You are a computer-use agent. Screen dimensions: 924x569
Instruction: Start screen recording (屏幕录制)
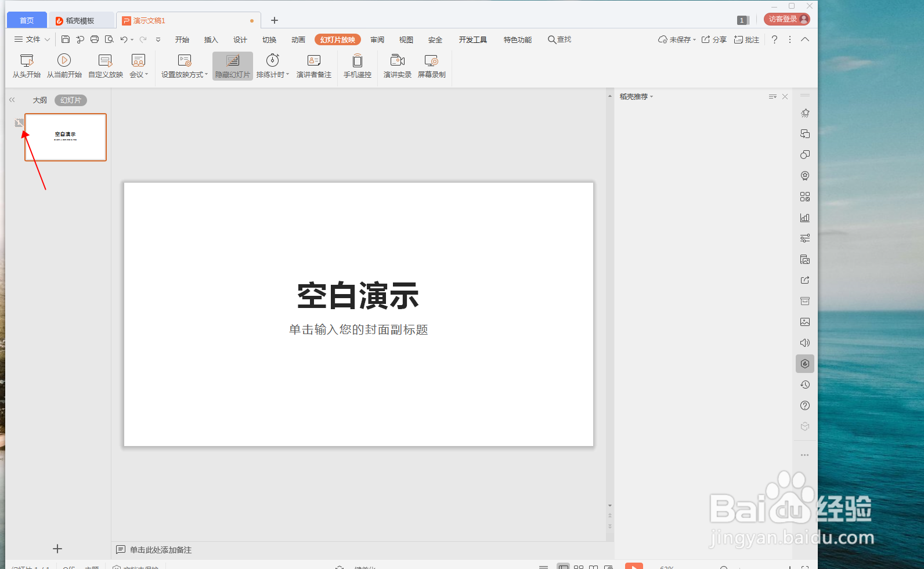(x=432, y=66)
